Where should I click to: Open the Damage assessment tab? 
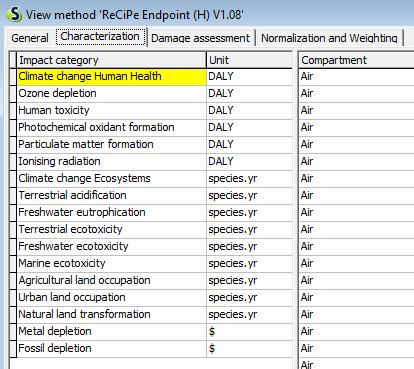(x=200, y=38)
